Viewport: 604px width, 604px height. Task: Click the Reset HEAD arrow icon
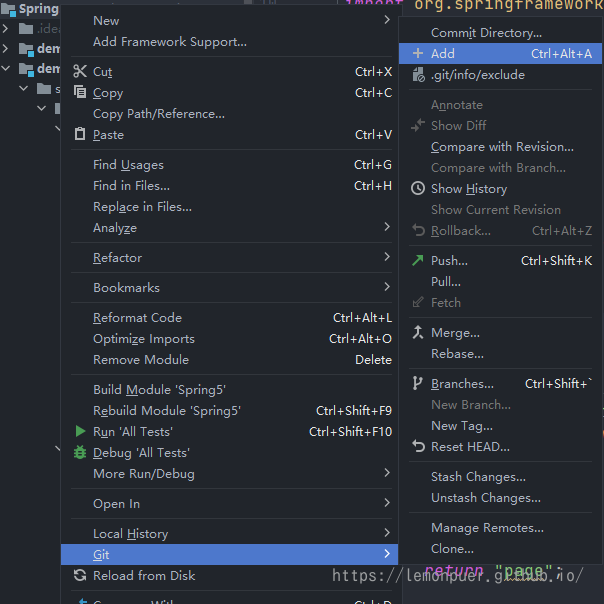pos(418,446)
